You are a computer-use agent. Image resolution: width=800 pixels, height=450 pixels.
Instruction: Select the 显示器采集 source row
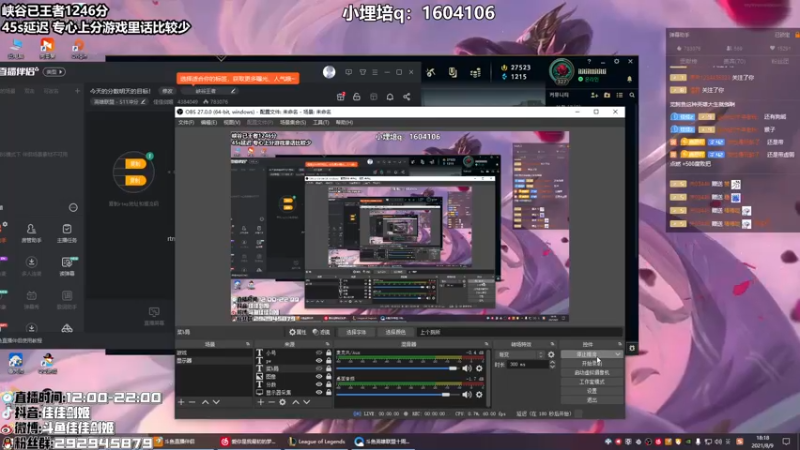(293, 392)
